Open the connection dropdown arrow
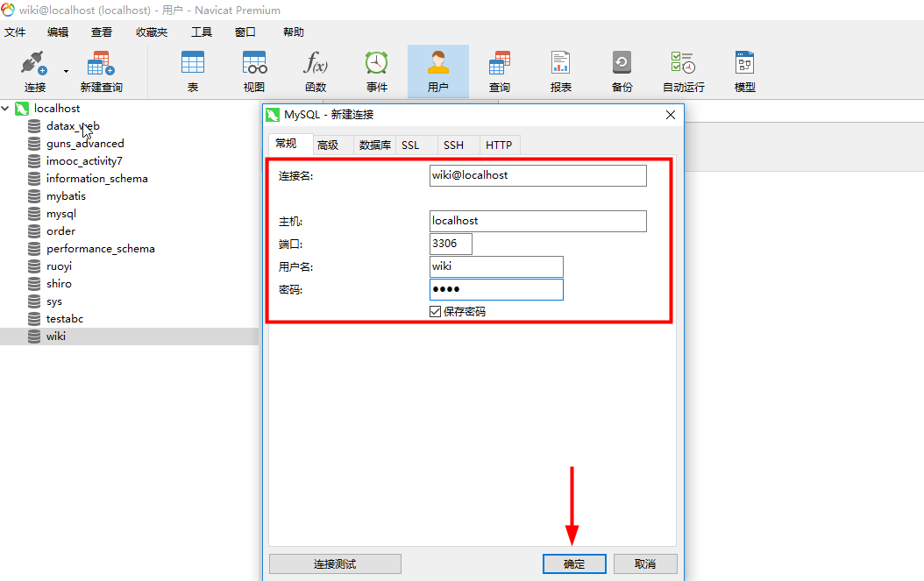The height and width of the screenshot is (581, 924). click(66, 71)
